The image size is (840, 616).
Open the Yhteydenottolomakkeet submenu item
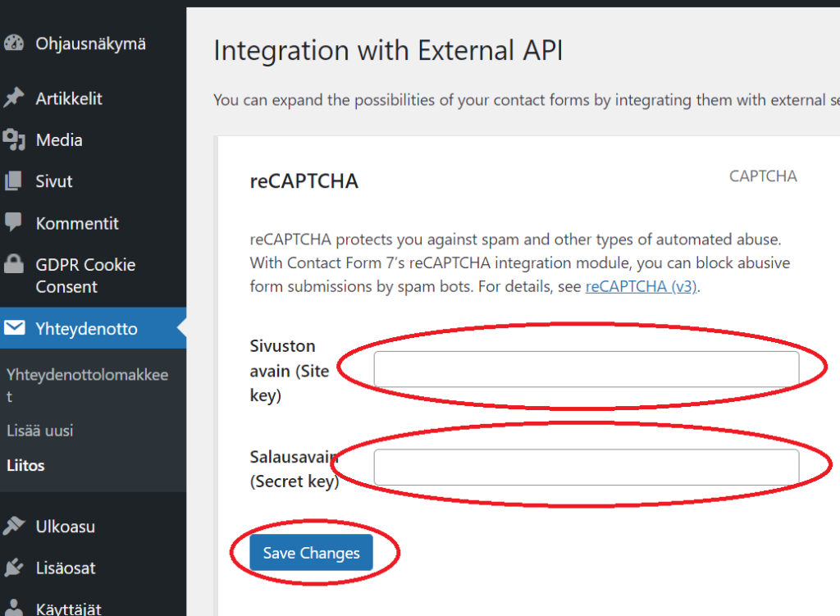[x=87, y=386]
